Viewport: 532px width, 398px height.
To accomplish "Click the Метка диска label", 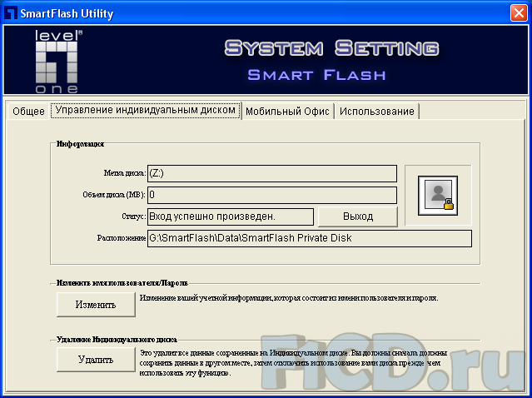I will coord(125,173).
